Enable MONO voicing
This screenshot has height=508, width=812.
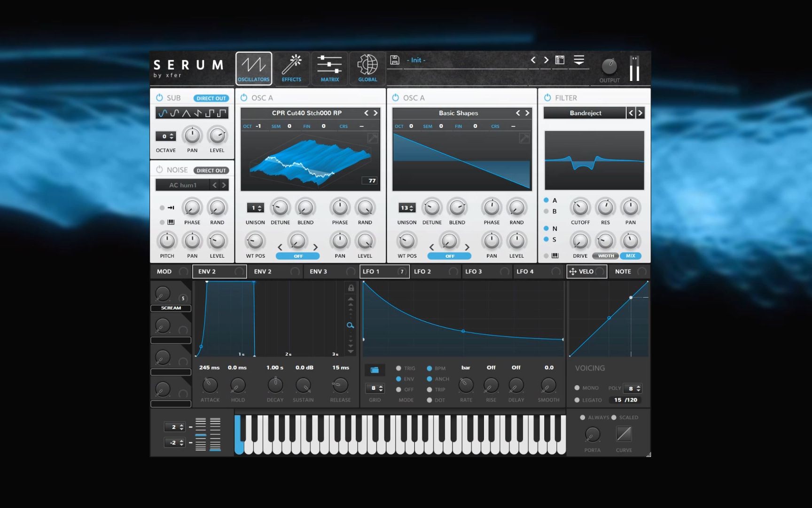pos(577,388)
